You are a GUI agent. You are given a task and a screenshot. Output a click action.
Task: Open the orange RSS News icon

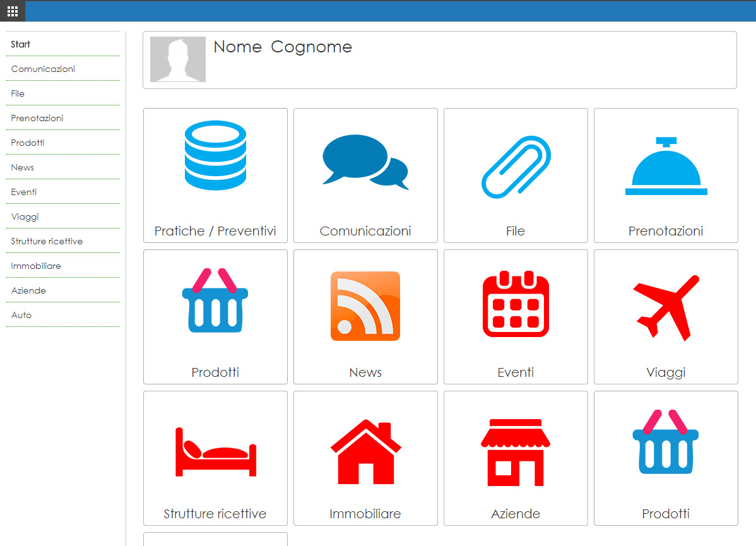coord(365,306)
